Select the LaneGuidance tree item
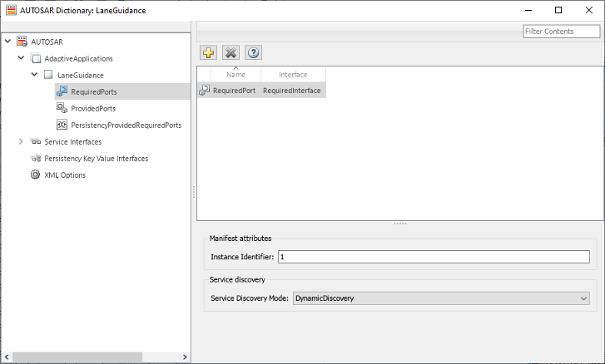 click(81, 75)
